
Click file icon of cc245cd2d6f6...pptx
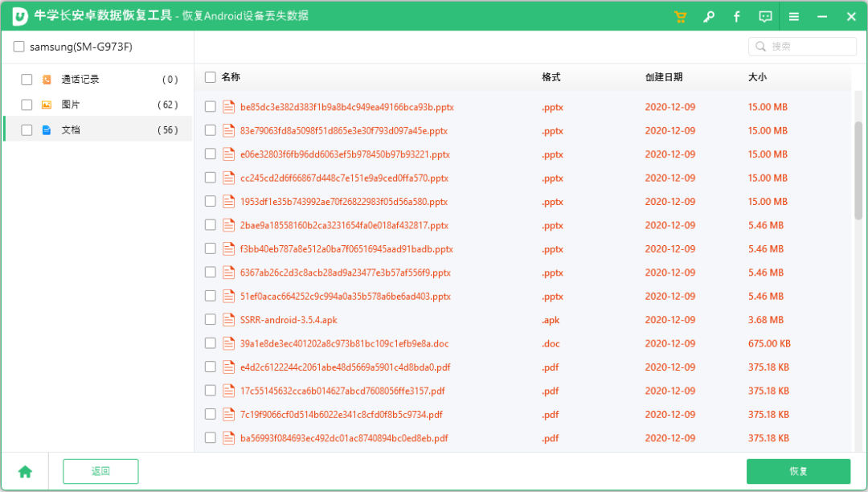[x=228, y=178]
